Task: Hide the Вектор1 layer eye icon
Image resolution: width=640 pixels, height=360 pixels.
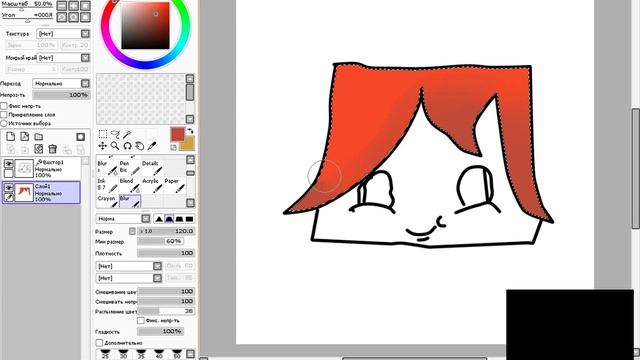Action: point(8,164)
